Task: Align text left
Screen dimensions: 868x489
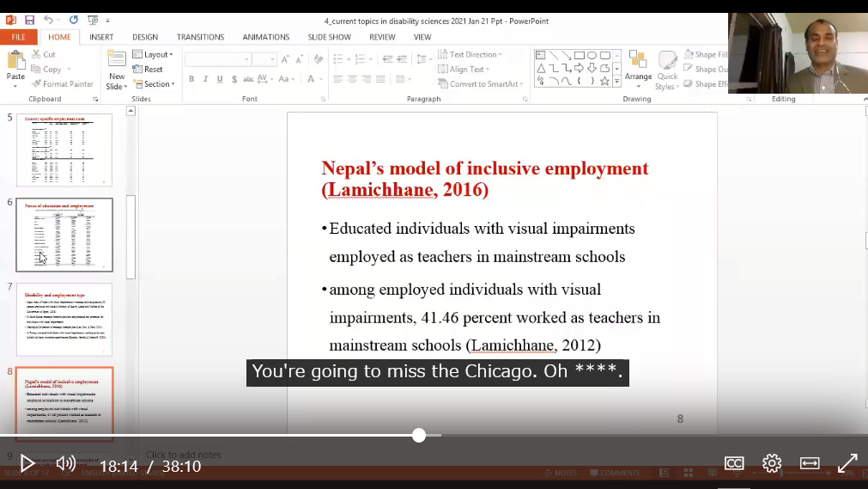Action: click(x=337, y=79)
